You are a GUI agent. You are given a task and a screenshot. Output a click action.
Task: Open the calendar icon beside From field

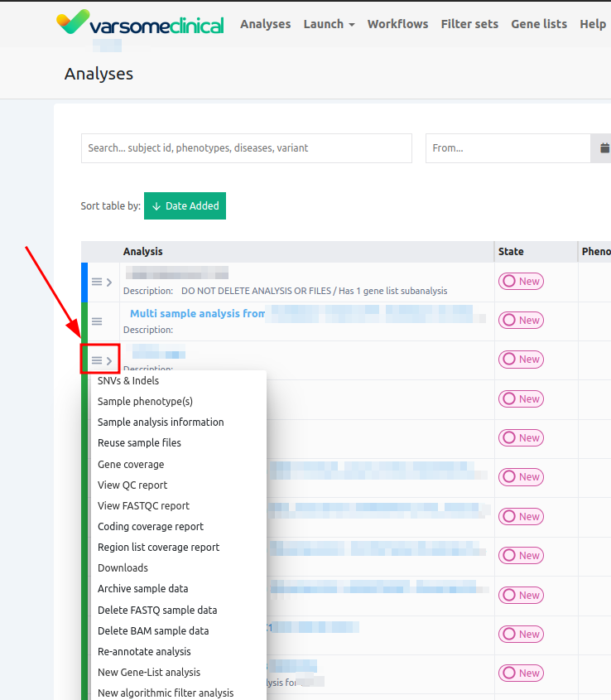604,148
